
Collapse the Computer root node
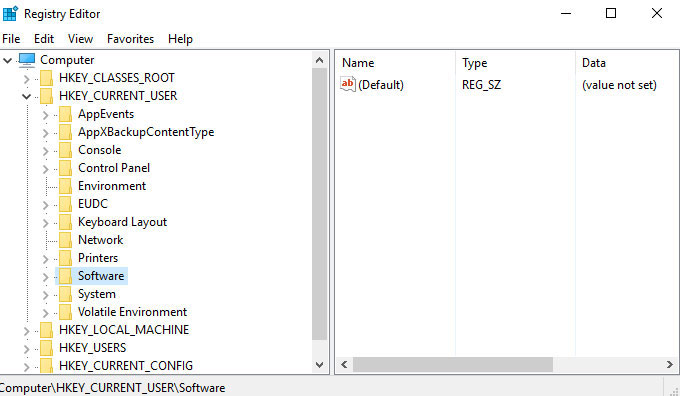(7, 60)
